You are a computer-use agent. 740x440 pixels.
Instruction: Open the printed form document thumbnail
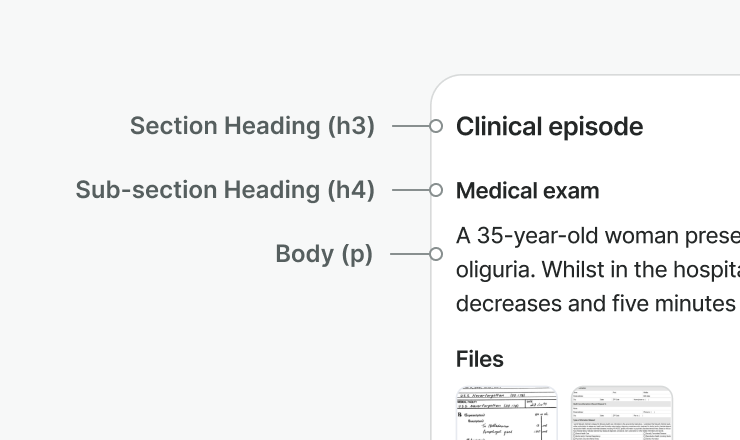click(x=622, y=413)
